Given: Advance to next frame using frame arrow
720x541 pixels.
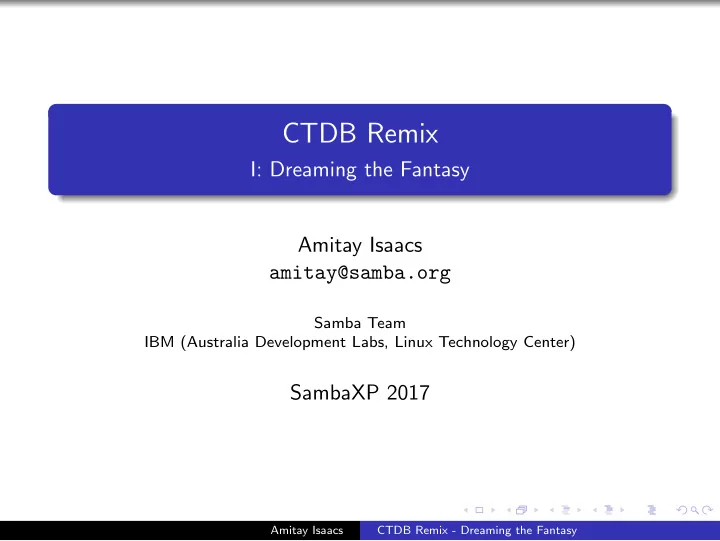Looking at the screenshot, I should click(535, 510).
